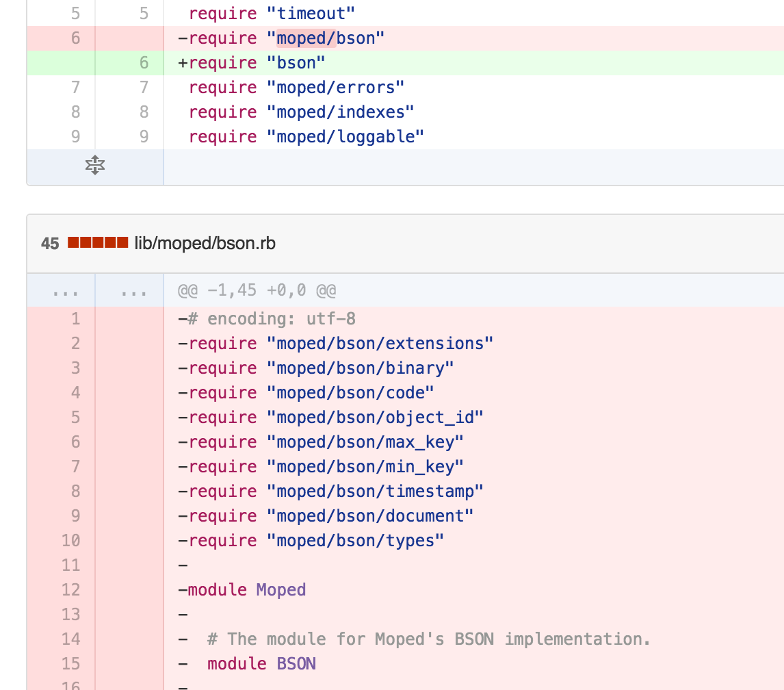Select the hunk header @@ -1,45 +0,0 @@
Viewport: 784px width, 690px height.
257,290
